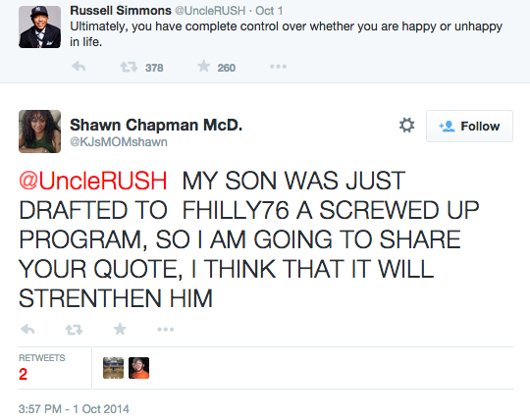The image size is (530, 420).
Task: Reply to Shawn Chapman McD.'s tweet
Action: coord(27,329)
